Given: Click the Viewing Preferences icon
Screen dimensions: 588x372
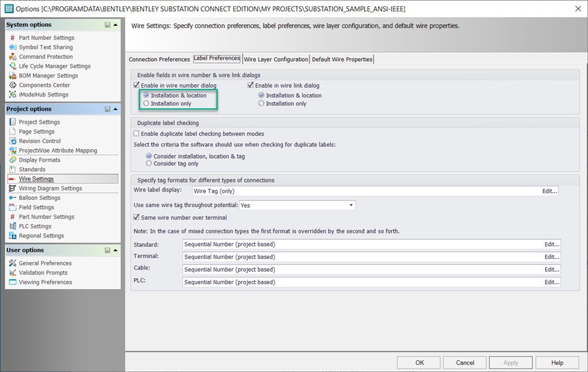Looking at the screenshot, I should coord(12,282).
